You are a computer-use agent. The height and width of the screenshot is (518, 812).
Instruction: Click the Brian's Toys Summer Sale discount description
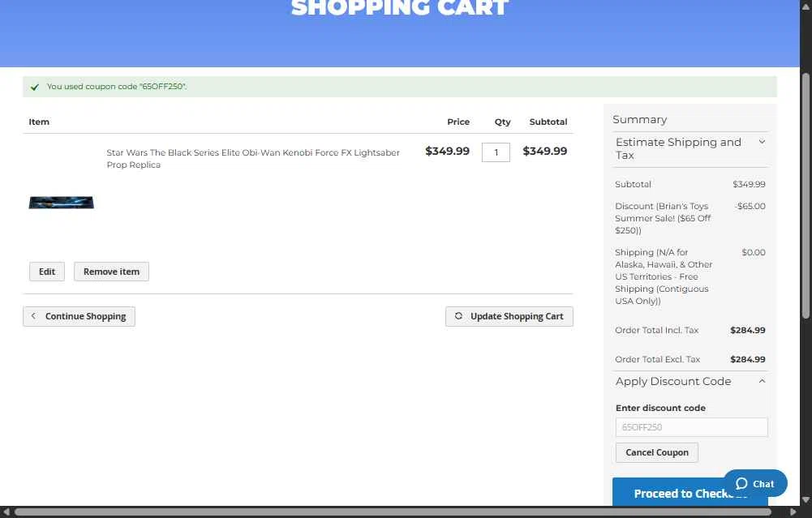click(663, 218)
